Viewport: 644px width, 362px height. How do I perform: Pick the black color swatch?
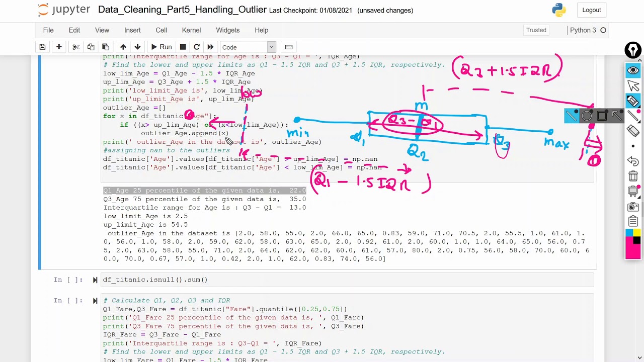click(636, 240)
